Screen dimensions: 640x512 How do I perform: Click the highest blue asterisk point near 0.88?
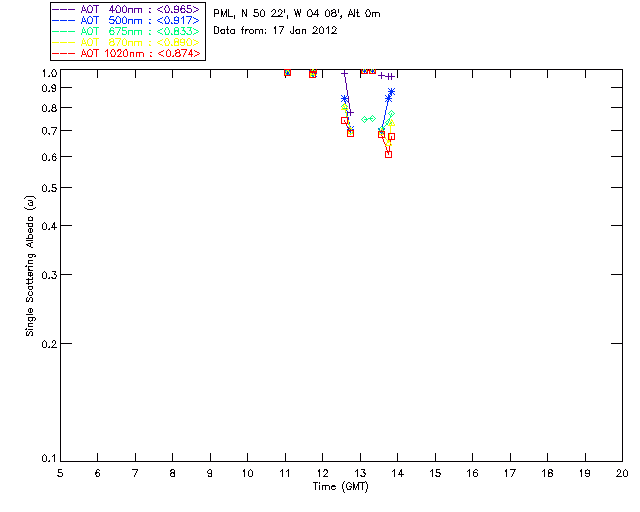click(392, 92)
